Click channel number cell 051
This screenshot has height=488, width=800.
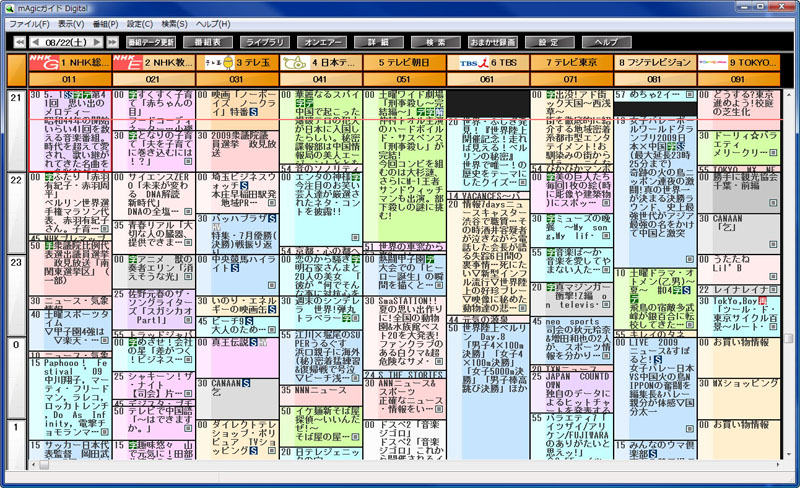tap(404, 79)
